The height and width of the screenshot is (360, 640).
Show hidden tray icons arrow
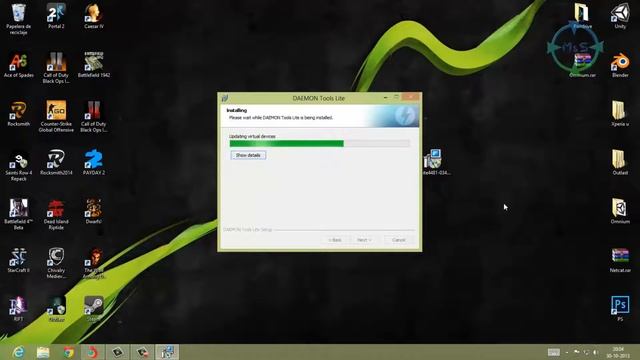coord(567,352)
